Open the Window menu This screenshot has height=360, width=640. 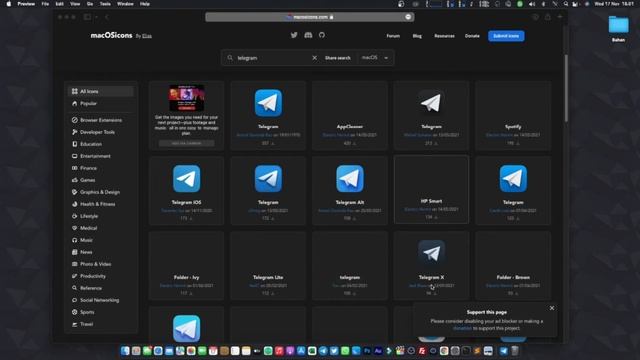coord(125,4)
